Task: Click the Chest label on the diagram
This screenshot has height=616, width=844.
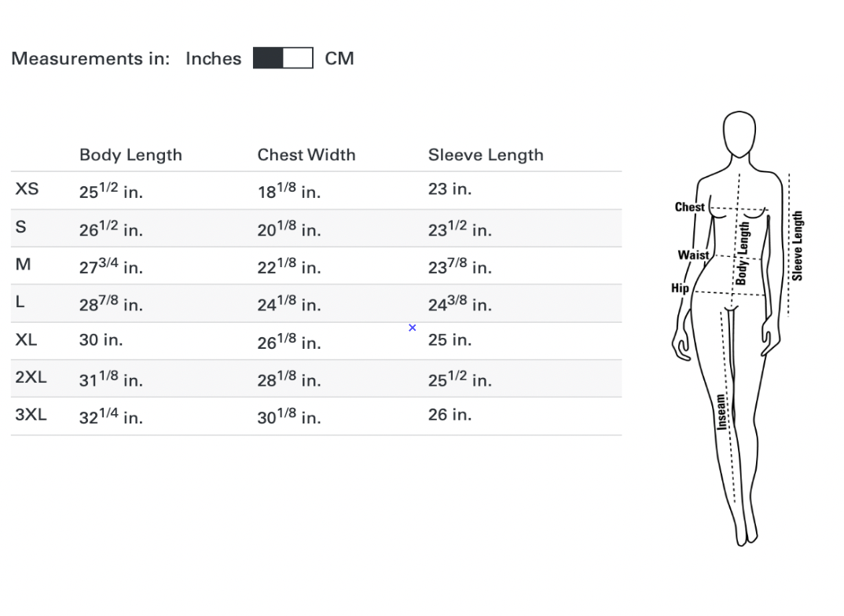Action: (689, 207)
